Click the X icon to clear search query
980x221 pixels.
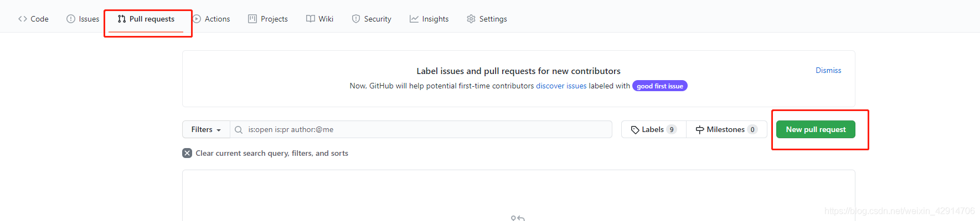pyautogui.click(x=187, y=153)
